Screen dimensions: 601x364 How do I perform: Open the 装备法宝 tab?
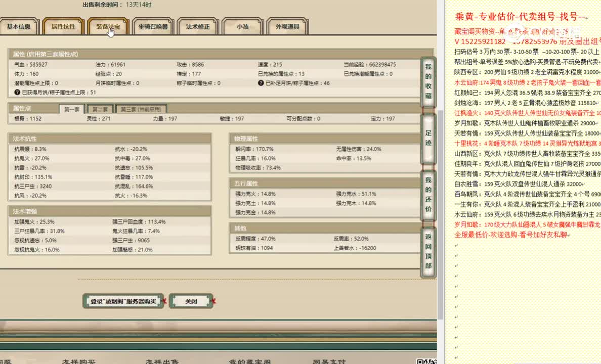coord(108,26)
